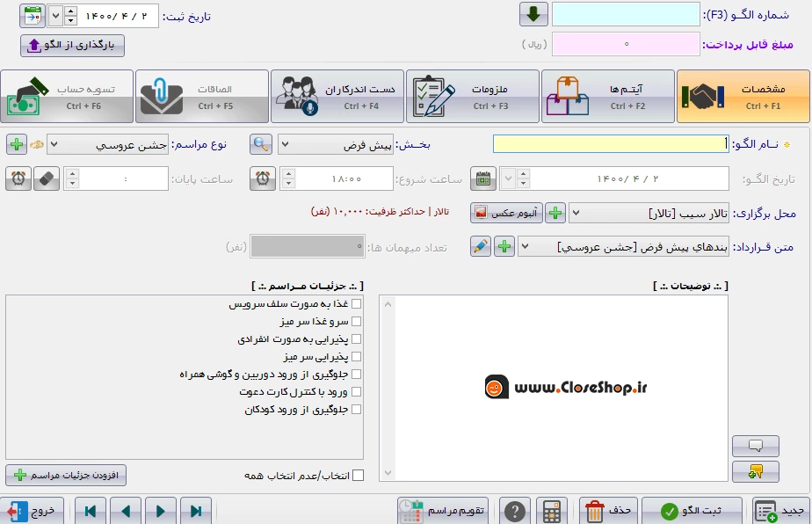
Task: Check غذا به صورت سلف سرویس
Action: click(356, 303)
